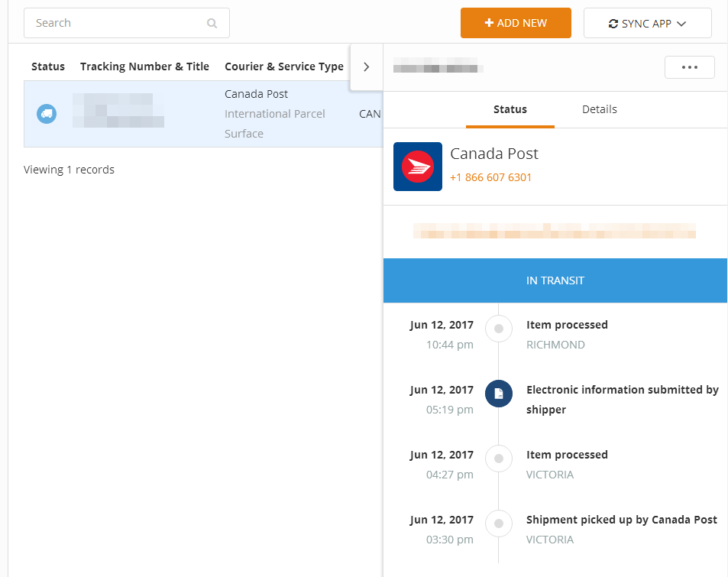Collapse the detail panel with the chevron arrow

367,67
